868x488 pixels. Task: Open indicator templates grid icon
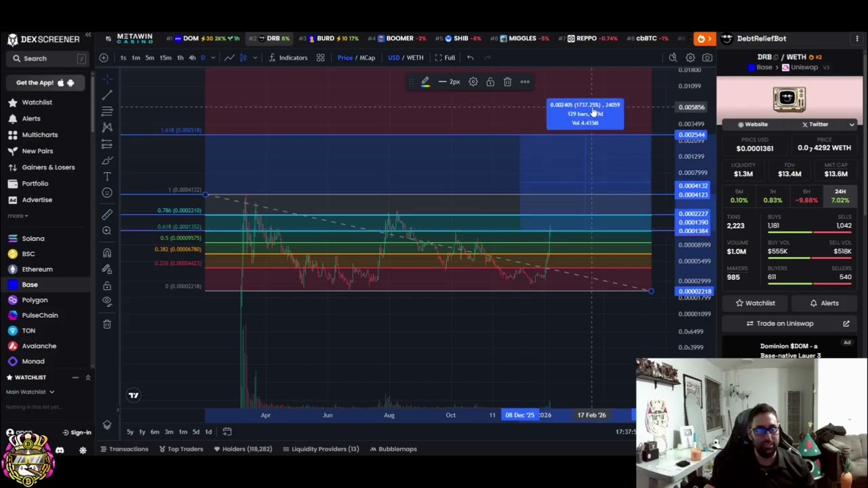320,58
